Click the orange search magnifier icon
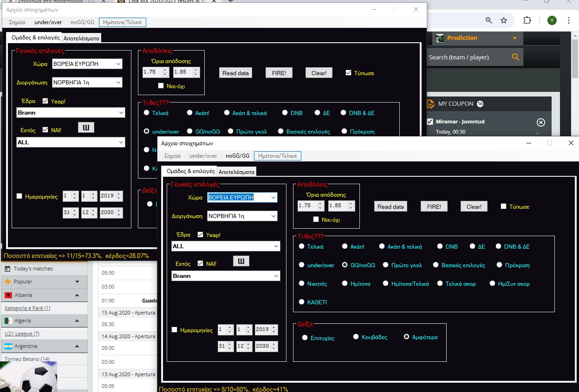The width and height of the screenshot is (579, 392). tap(515, 57)
